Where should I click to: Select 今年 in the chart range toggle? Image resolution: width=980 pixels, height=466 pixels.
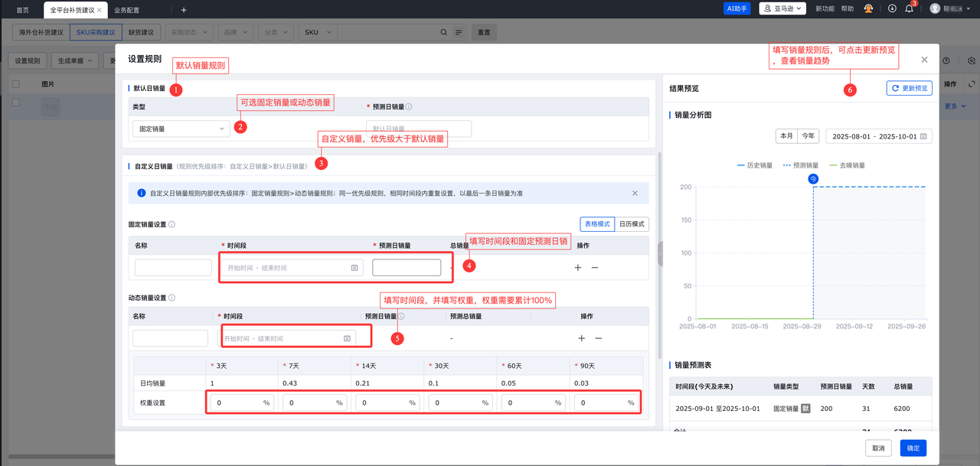(808, 136)
